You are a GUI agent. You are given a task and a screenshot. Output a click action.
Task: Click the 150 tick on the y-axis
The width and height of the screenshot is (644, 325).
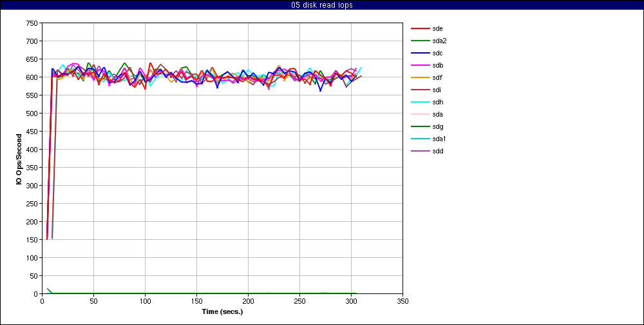33,240
